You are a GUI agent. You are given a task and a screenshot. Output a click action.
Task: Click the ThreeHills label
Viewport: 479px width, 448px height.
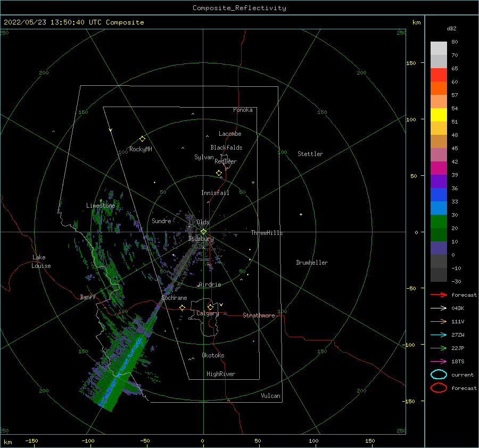point(267,233)
